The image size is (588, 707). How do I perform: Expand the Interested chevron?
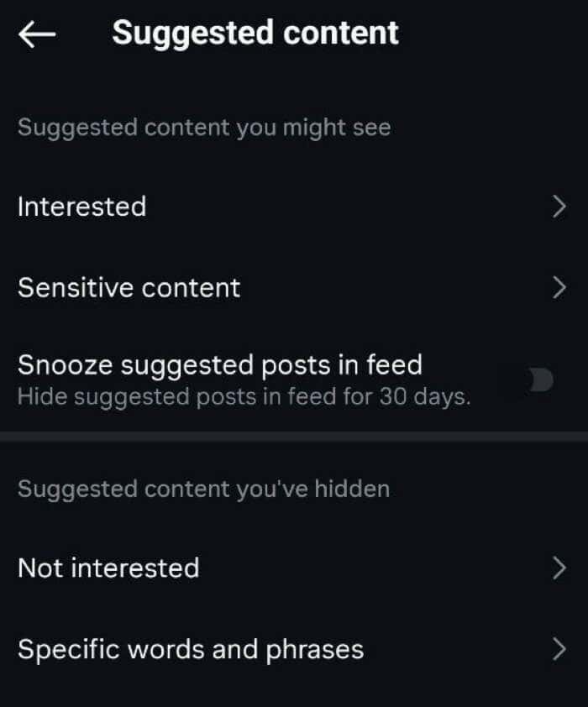point(560,207)
